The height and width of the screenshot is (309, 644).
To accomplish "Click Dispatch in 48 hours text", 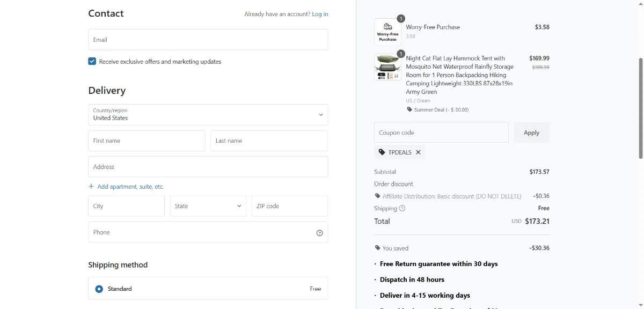I will tap(412, 279).
